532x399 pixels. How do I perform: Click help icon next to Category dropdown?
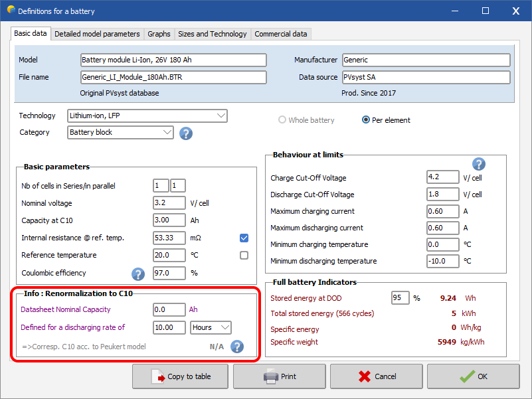[x=186, y=133]
